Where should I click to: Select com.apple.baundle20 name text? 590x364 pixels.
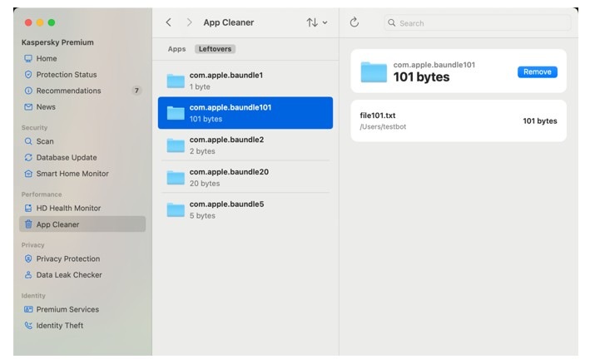pos(229,172)
